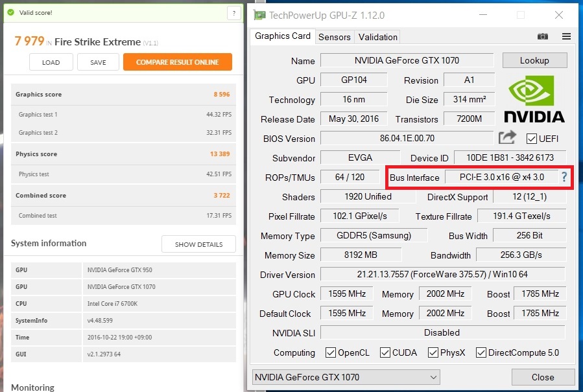
Task: Click the NVIDIA GeForce GTX 950 GPU entry
Action: pyautogui.click(x=120, y=270)
